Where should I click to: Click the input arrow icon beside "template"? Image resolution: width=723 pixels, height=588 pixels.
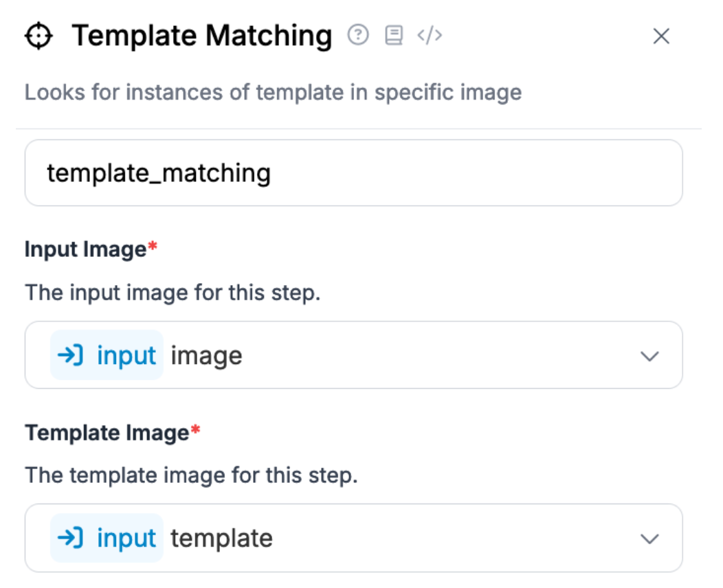tap(70, 538)
